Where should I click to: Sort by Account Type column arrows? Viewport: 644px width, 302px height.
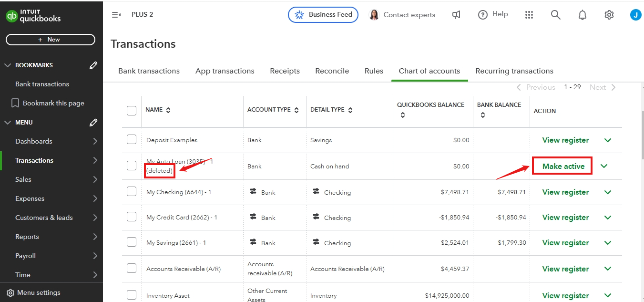point(296,110)
